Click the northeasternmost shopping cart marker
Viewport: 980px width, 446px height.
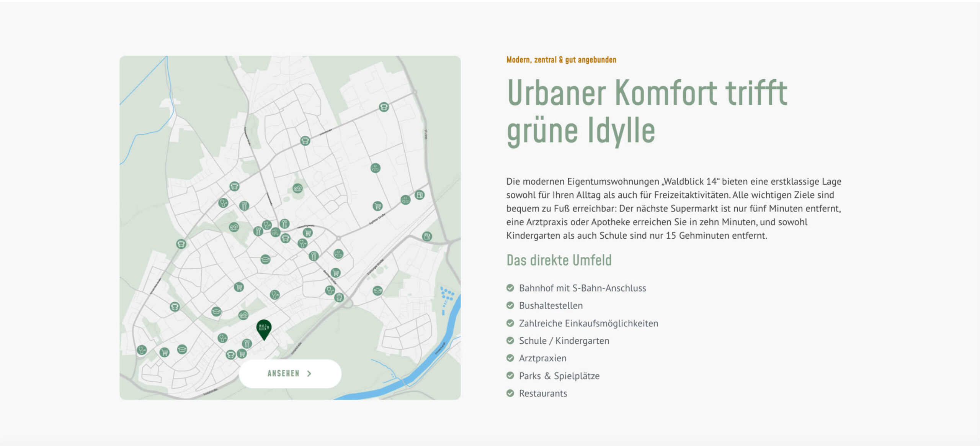[x=377, y=206]
